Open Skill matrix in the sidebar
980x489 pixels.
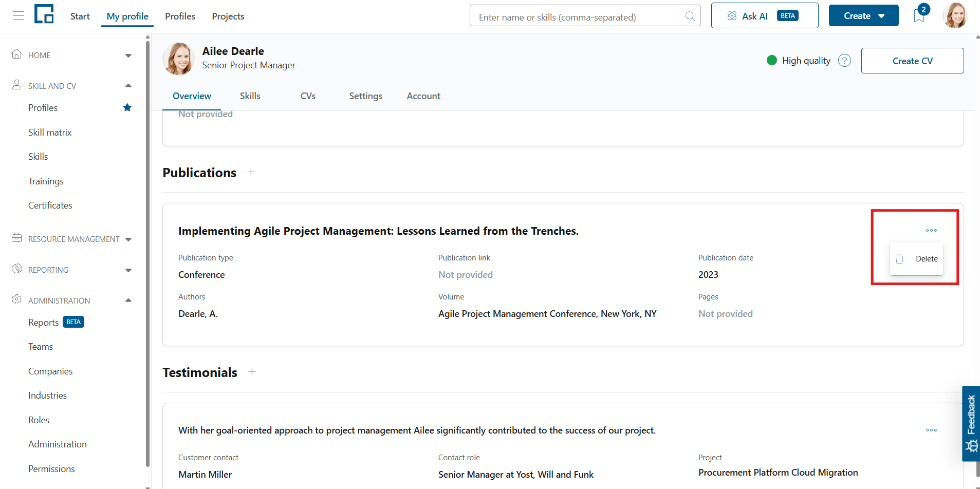(50, 133)
